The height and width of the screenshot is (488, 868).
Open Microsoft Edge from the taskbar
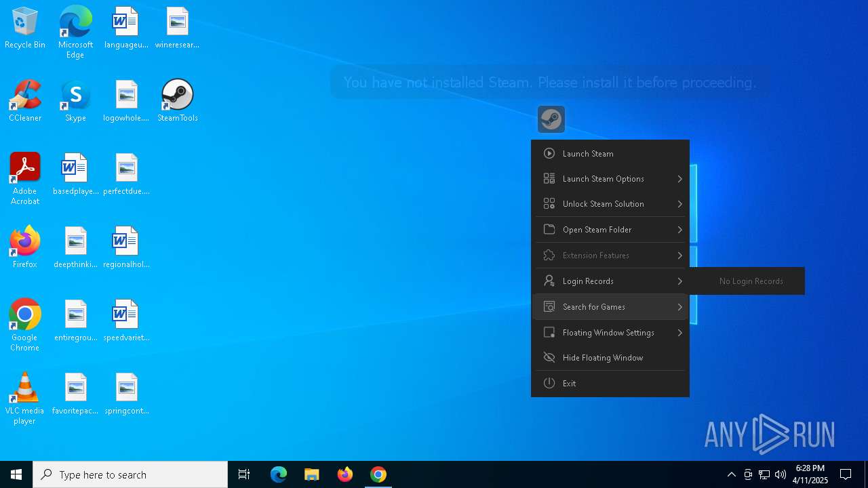[279, 474]
